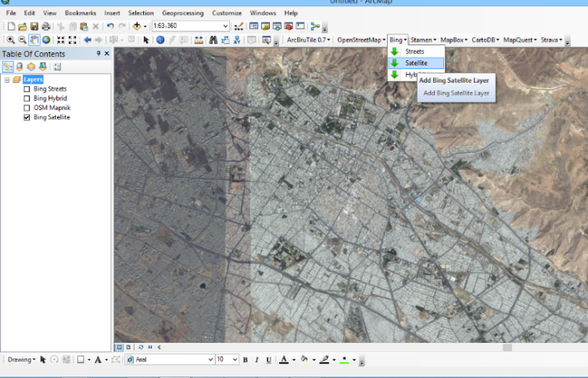Collapse the Layers tree node

pyautogui.click(x=7, y=80)
